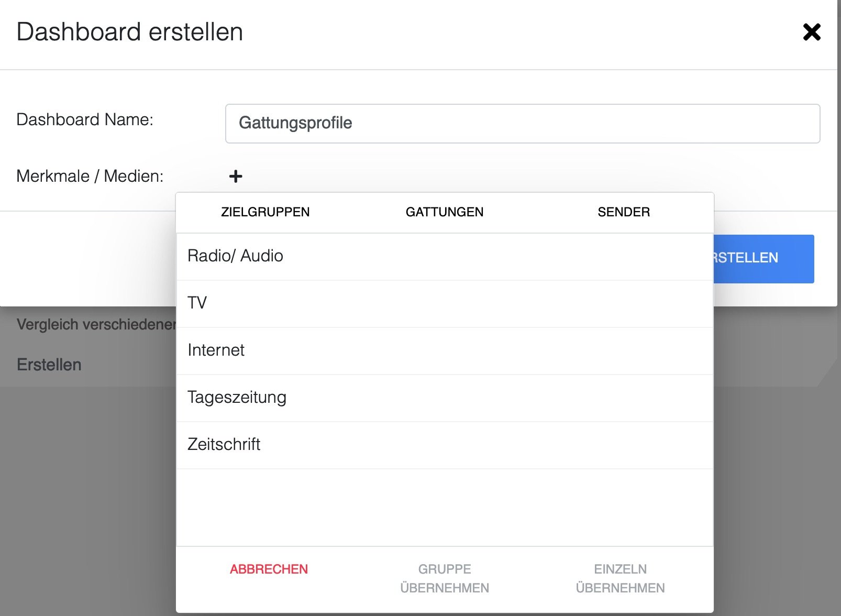The width and height of the screenshot is (841, 616).
Task: Click the 'Dashboard Name:' label
Action: [85, 119]
